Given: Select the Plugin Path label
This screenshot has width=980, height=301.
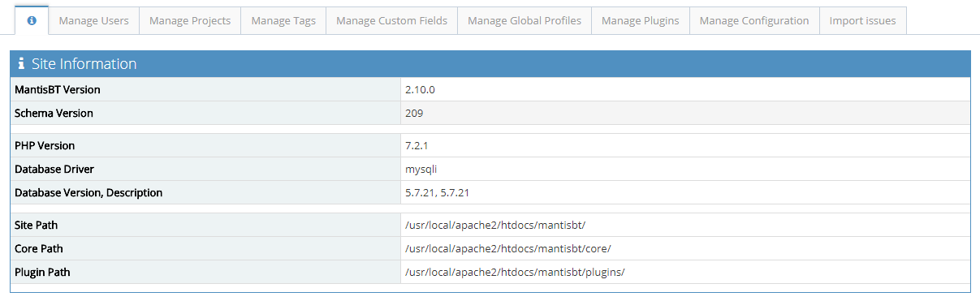Looking at the screenshot, I should pos(42,272).
